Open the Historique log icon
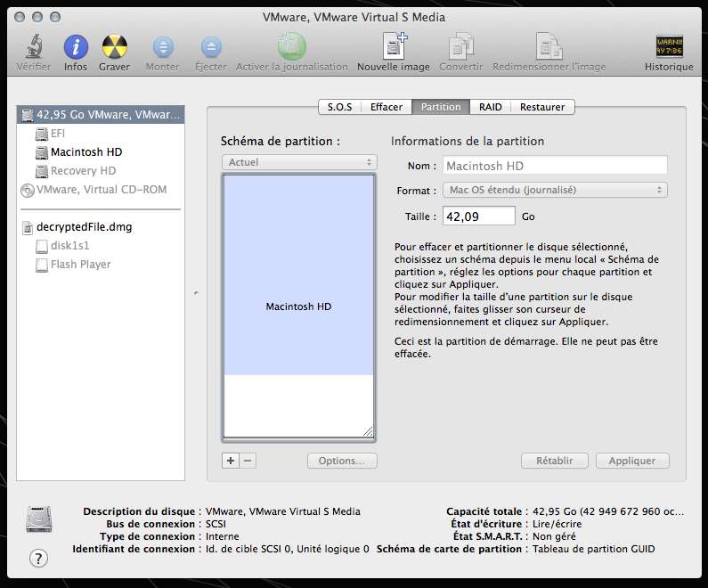Viewport: 708px width, 588px height. [669, 46]
